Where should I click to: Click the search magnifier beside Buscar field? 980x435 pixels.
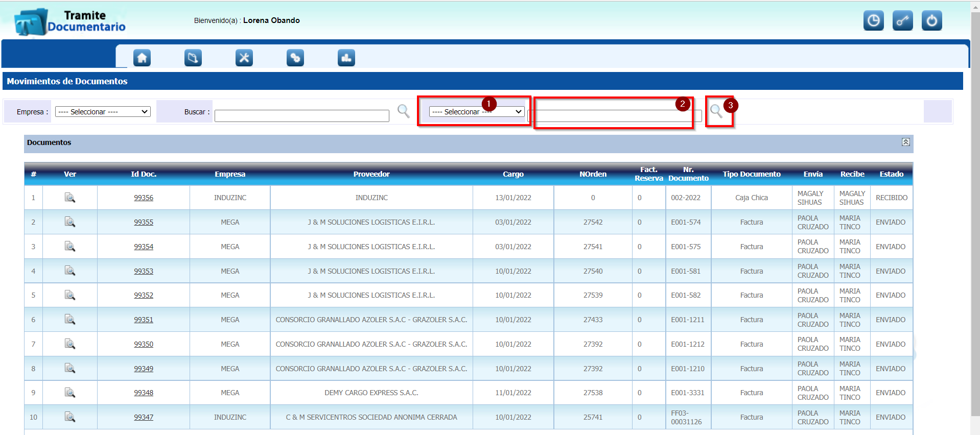click(x=404, y=111)
